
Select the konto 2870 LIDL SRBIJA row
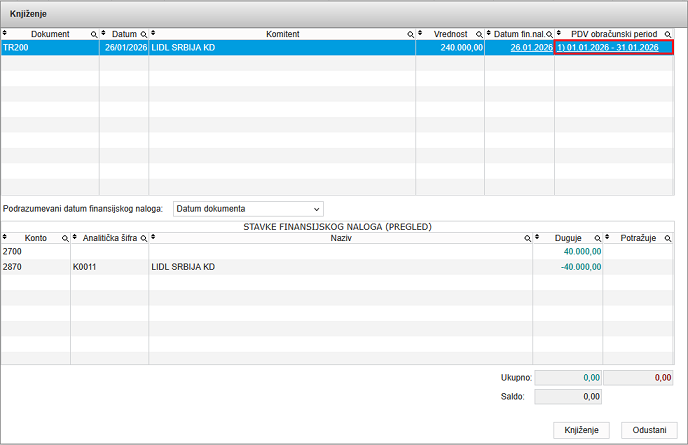pos(300,267)
